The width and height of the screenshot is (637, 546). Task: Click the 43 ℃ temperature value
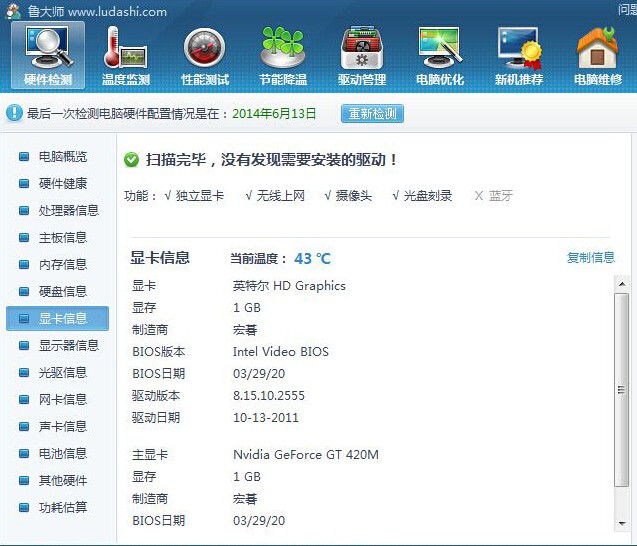[312, 258]
